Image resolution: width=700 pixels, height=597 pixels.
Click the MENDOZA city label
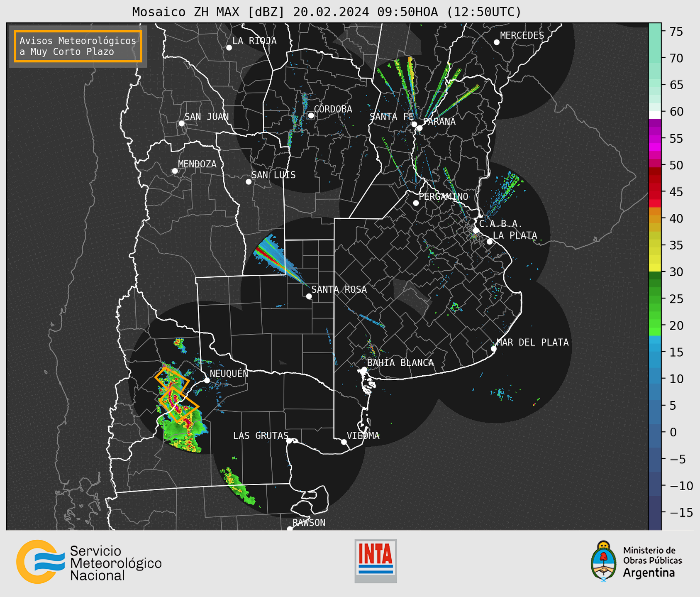click(198, 164)
